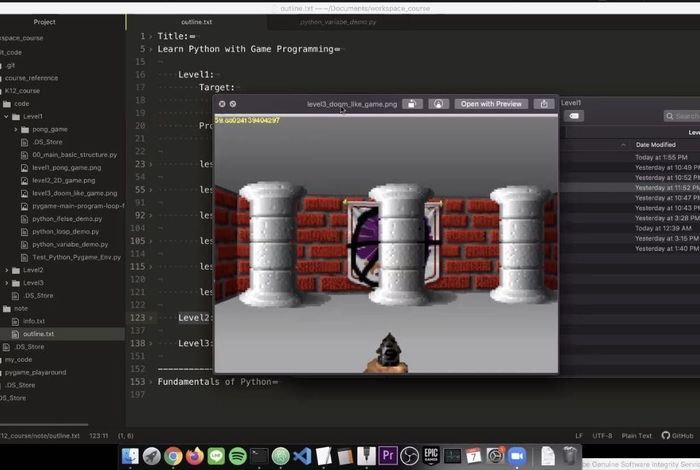Screen dimensions: 700x470
Task: Open 00_main_basic_structure.py in tree
Action: pyautogui.click(x=75, y=155)
